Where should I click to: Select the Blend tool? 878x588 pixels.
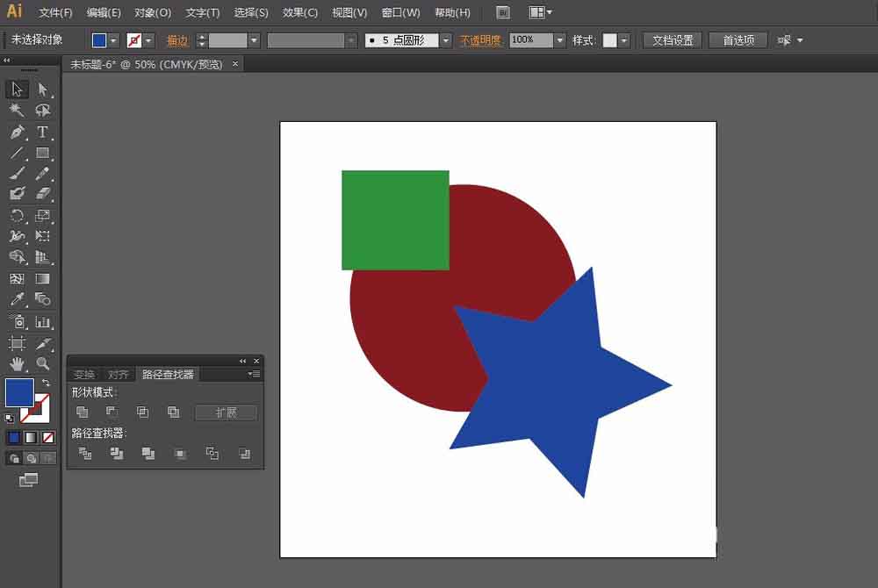coord(42,299)
